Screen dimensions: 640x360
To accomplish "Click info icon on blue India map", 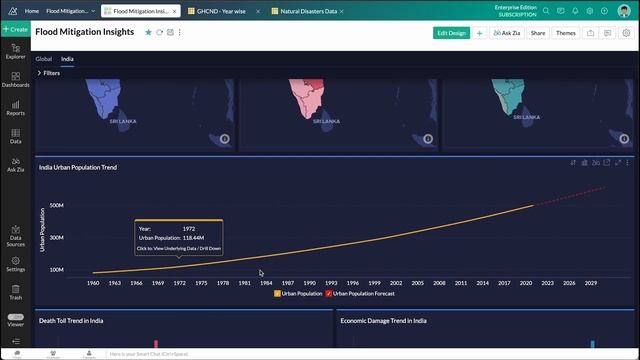I will pyautogui.click(x=224, y=139).
